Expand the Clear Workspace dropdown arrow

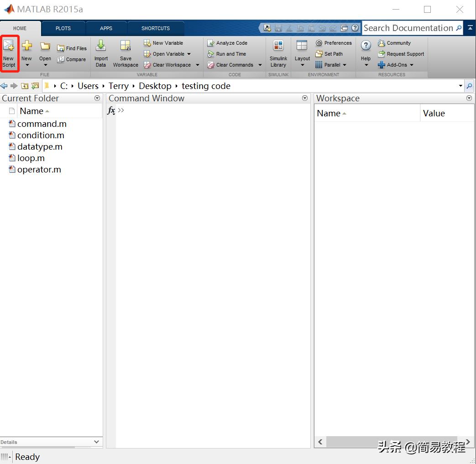198,65
